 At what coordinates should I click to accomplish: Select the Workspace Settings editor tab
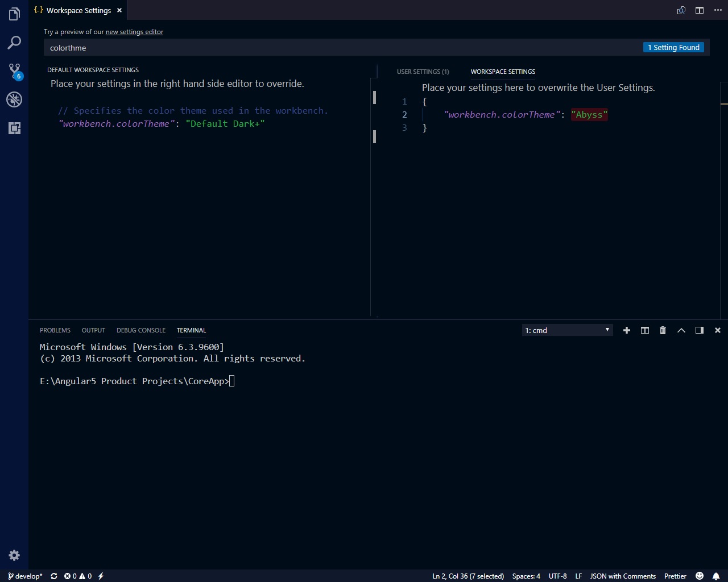(x=78, y=10)
